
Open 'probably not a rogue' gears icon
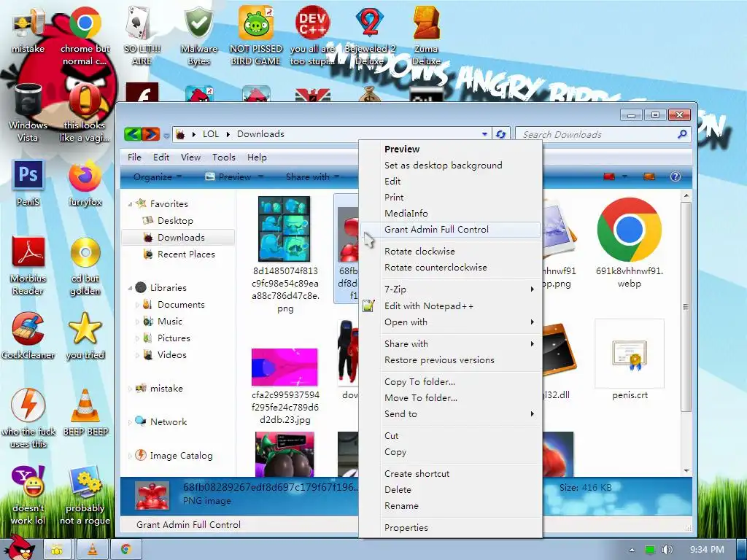coord(85,494)
